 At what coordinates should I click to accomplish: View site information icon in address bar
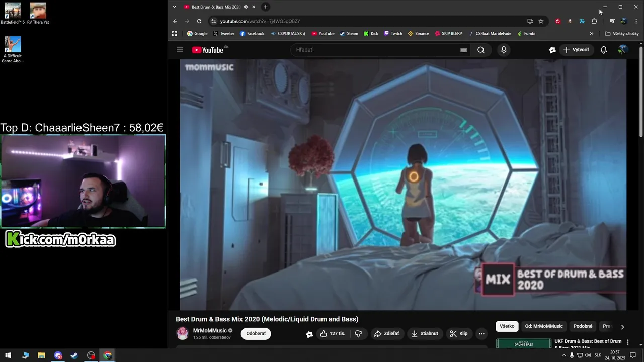click(213, 21)
